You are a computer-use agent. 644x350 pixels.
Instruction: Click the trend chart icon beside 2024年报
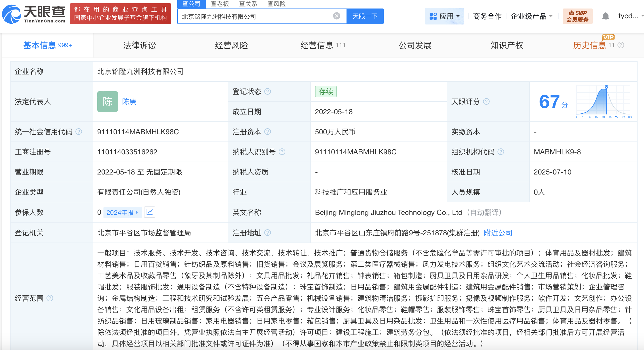pos(149,212)
